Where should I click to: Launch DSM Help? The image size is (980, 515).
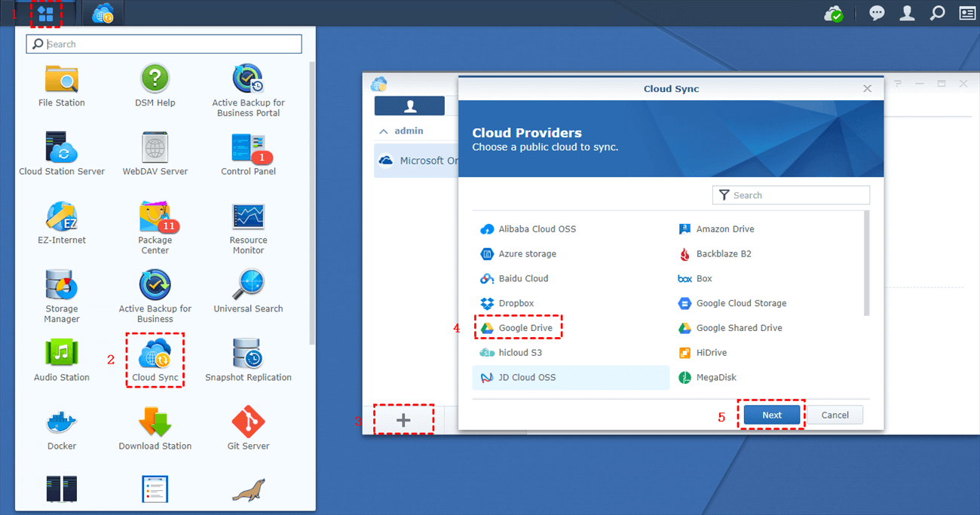[155, 85]
